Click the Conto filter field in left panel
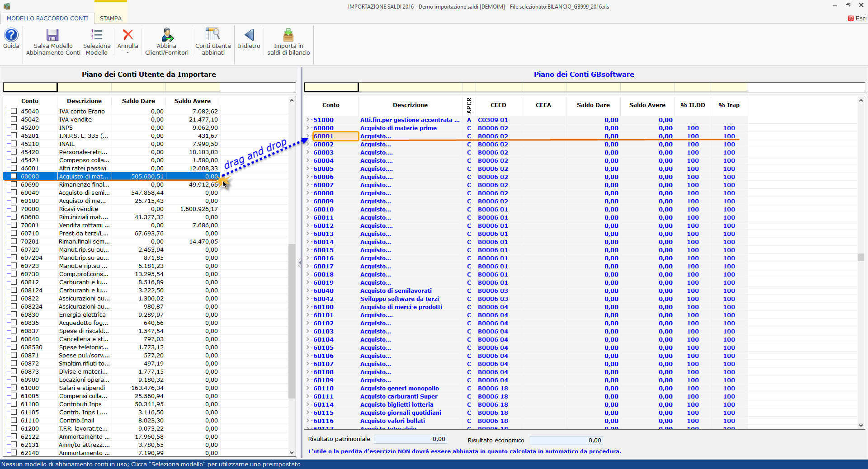 click(x=30, y=87)
